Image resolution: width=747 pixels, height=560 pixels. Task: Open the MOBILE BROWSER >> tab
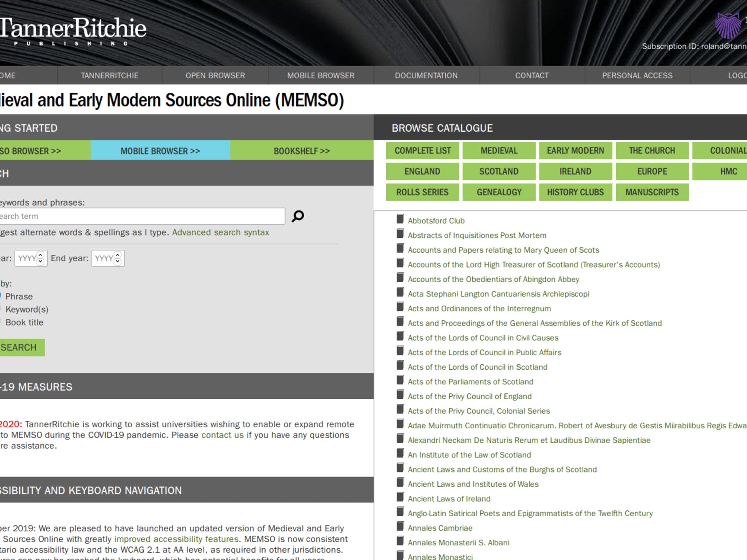160,151
